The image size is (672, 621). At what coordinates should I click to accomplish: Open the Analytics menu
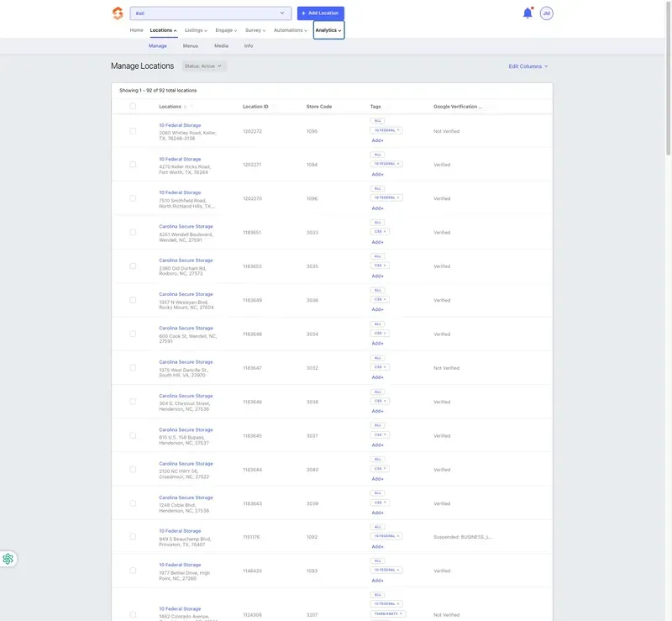328,30
